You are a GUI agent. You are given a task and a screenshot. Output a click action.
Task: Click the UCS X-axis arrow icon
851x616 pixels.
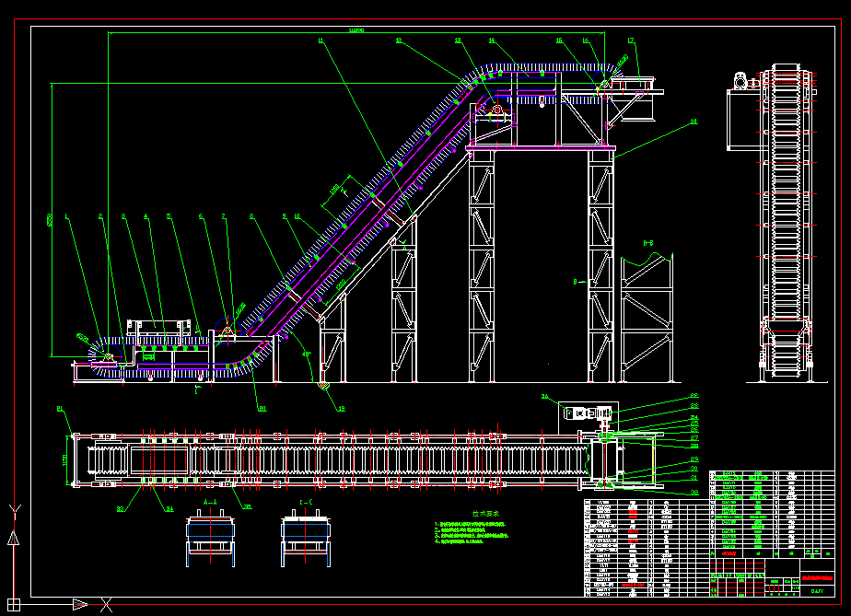pyautogui.click(x=80, y=603)
